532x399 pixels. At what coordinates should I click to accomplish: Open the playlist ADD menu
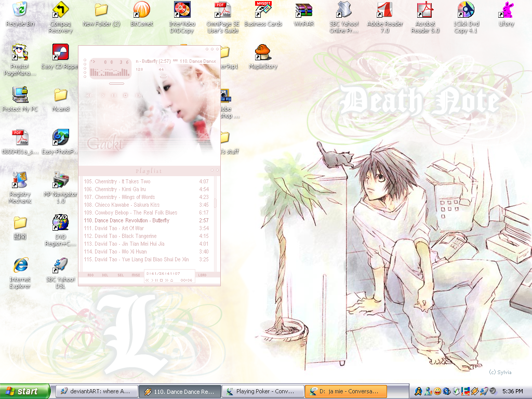click(90, 275)
